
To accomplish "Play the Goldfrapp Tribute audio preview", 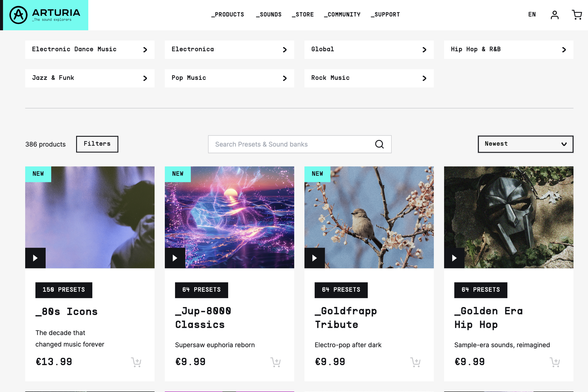I will (315, 258).
